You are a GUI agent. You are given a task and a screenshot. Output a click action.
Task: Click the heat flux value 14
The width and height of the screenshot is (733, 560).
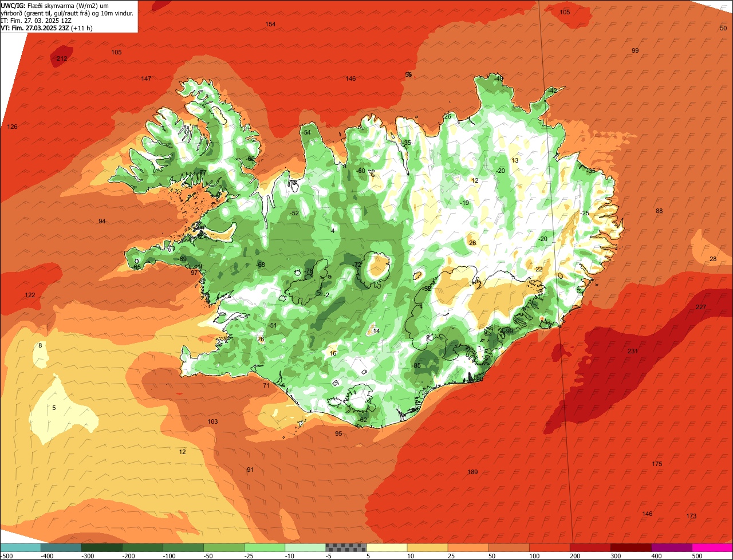tap(376, 331)
